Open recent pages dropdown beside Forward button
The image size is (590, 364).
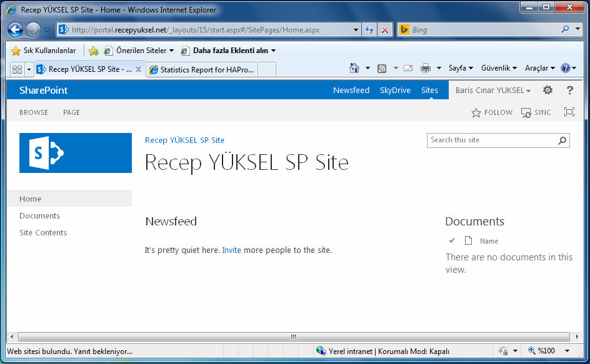[47, 30]
